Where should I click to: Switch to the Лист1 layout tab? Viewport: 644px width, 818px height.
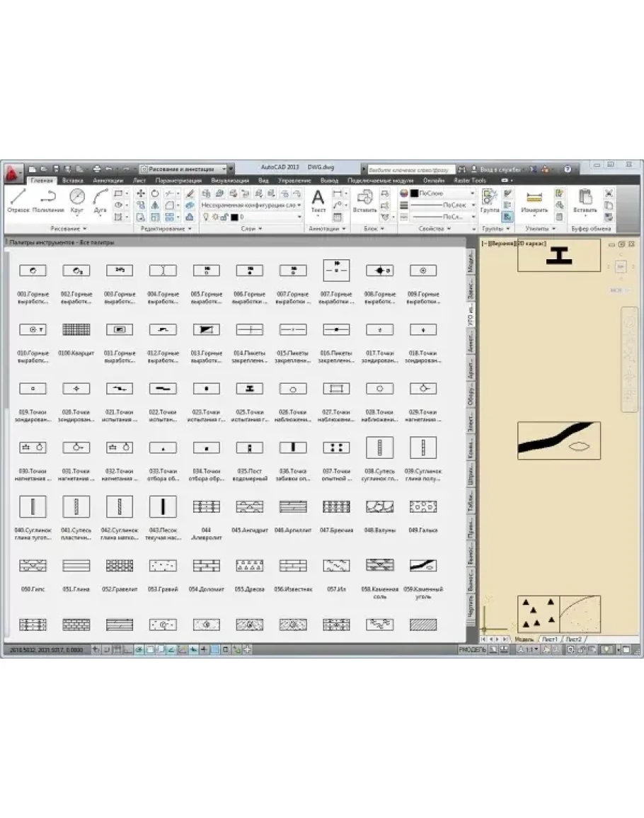[x=550, y=639]
